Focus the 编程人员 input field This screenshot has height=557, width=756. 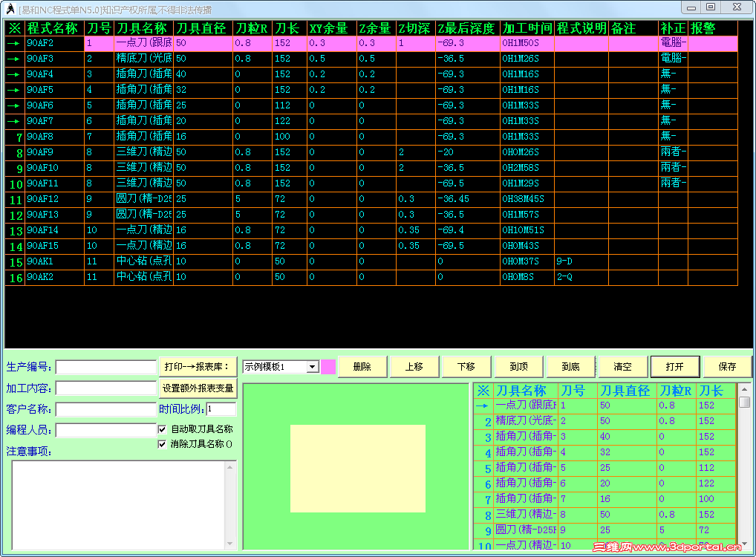(x=106, y=430)
